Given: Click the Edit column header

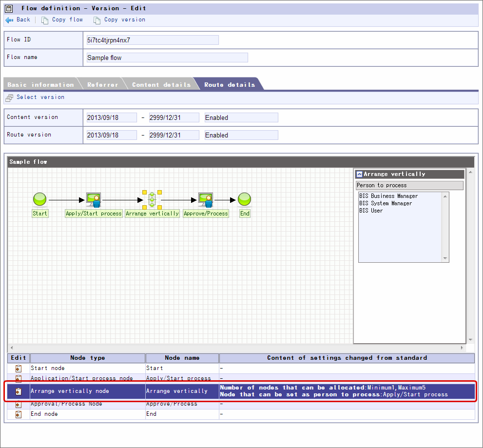Looking at the screenshot, I should 19,358.
